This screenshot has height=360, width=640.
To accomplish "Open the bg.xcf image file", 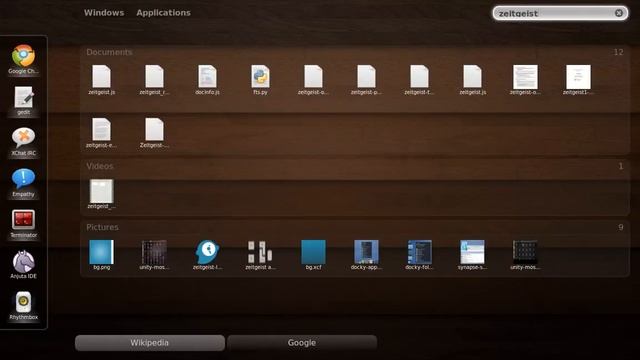I will [x=313, y=255].
